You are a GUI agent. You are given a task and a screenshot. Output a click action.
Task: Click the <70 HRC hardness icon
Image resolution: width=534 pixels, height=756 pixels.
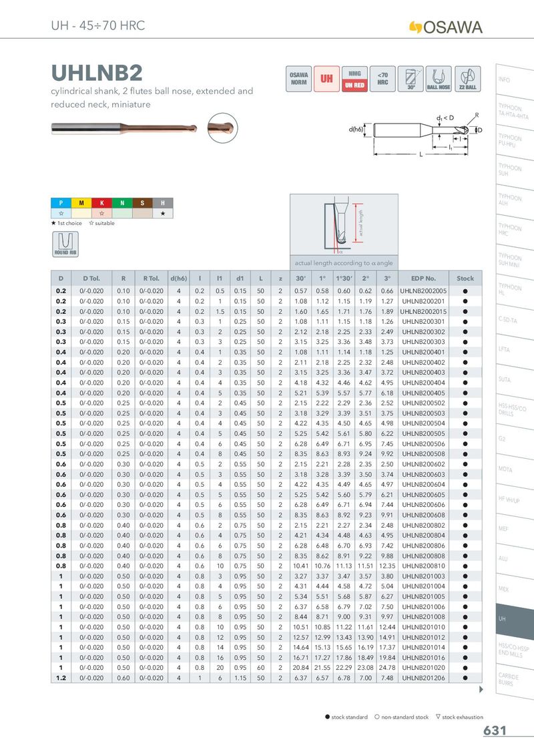tap(382, 79)
